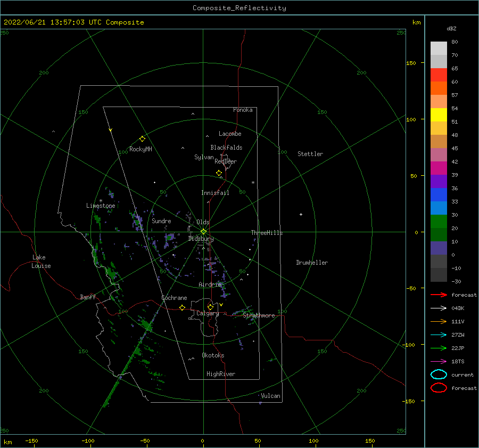Click the yellow V marker northwest of RockyMH

click(111, 130)
